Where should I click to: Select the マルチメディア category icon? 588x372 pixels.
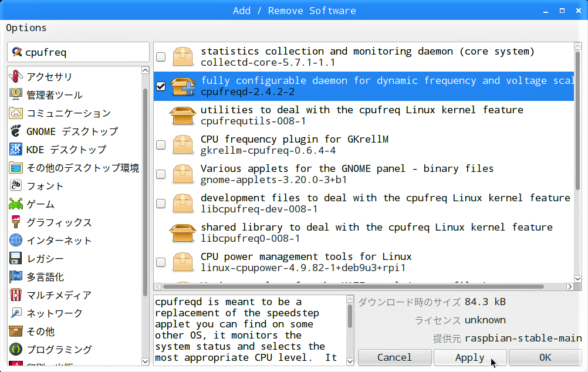tap(16, 295)
